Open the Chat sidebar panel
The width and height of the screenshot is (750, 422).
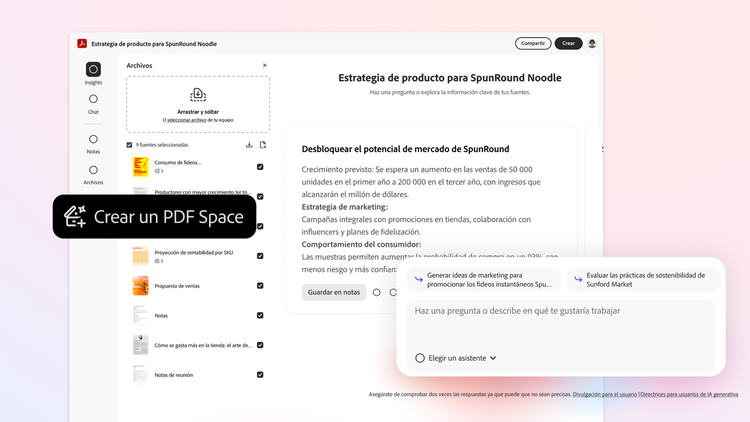point(93,100)
